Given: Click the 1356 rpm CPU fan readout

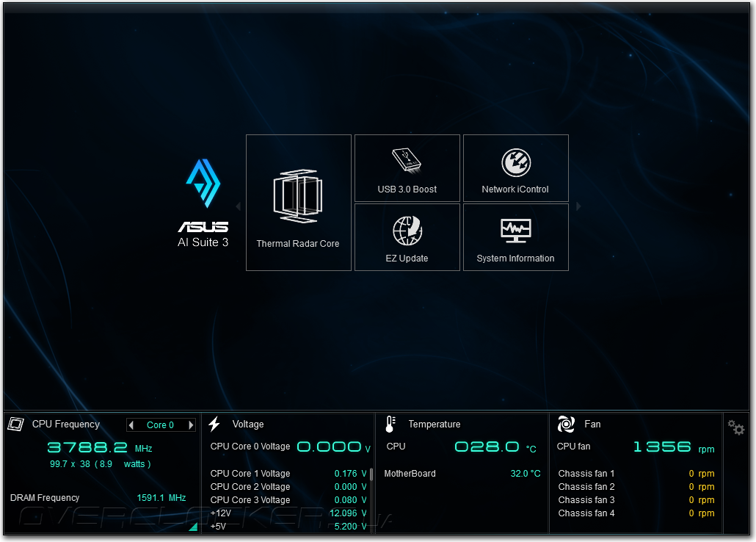Looking at the screenshot, I should pyautogui.click(x=674, y=447).
